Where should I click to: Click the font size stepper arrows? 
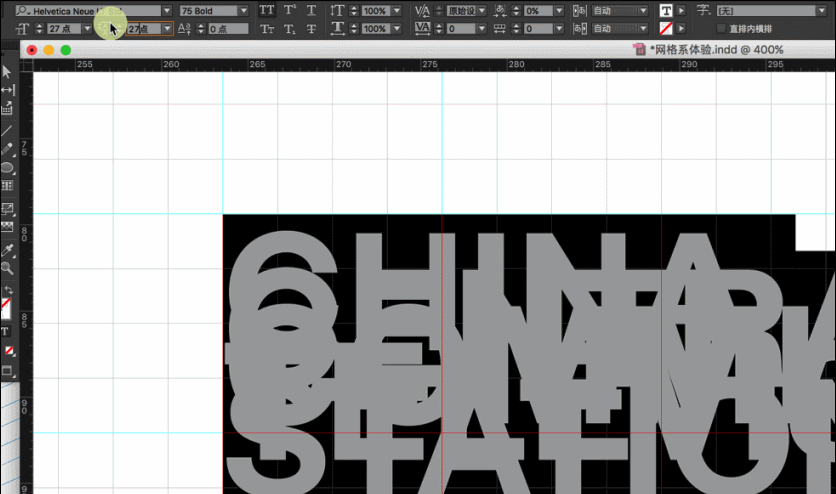pyautogui.click(x=38, y=29)
